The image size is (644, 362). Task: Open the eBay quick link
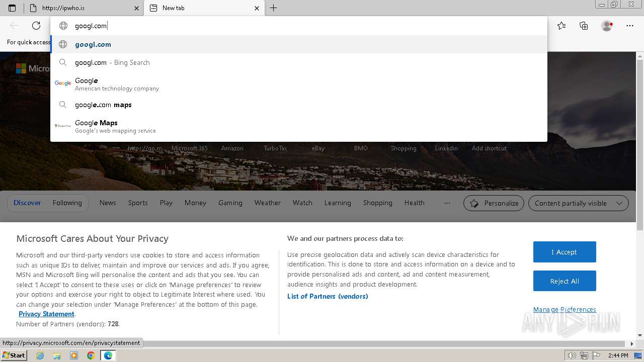[318, 148]
